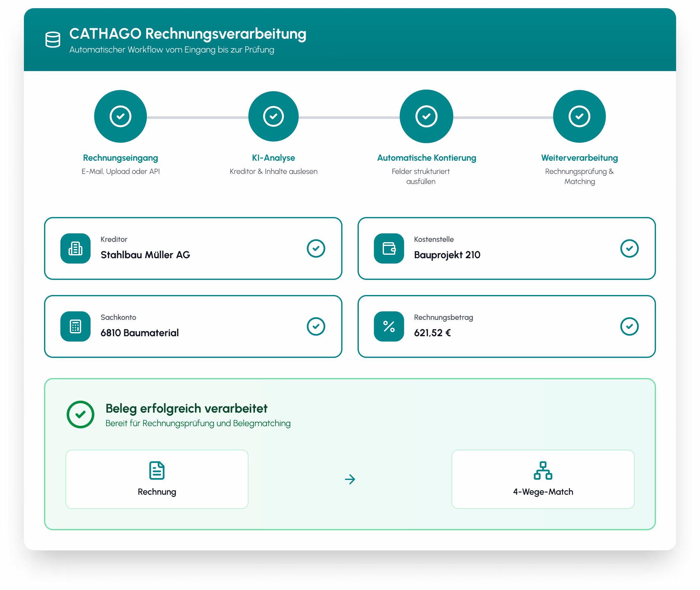This screenshot has width=700, height=590.
Task: Select the Weiterverarbeitung step circle
Action: click(x=579, y=116)
